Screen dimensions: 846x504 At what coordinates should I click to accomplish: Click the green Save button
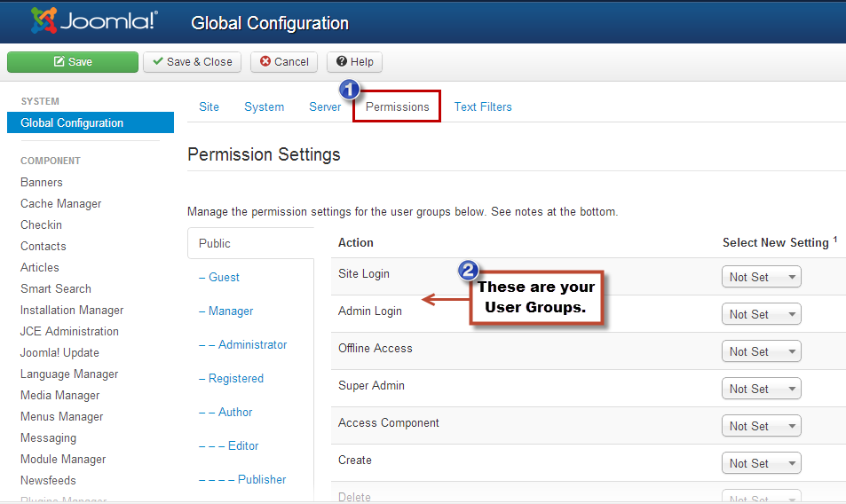[73, 62]
